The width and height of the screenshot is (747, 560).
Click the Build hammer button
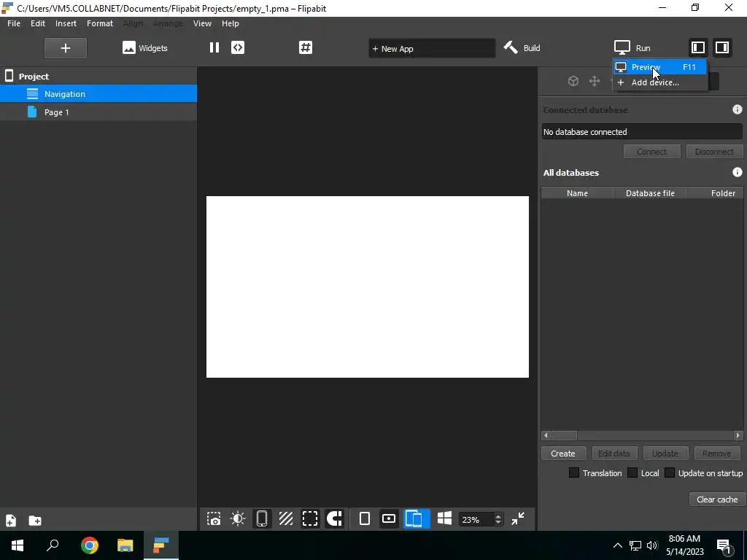522,48
